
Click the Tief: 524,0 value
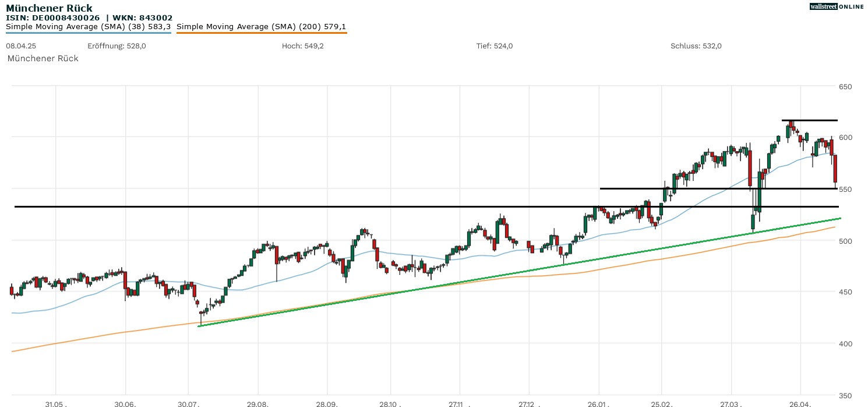pyautogui.click(x=494, y=46)
